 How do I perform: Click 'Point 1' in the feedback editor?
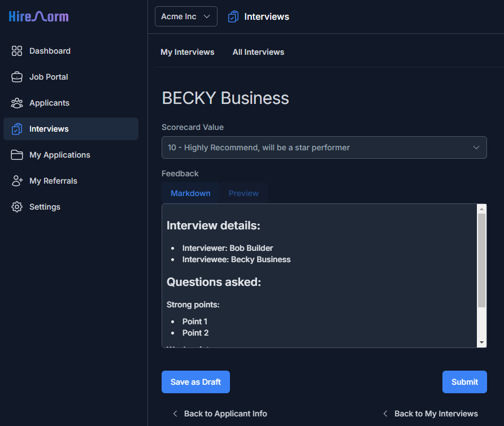click(195, 321)
